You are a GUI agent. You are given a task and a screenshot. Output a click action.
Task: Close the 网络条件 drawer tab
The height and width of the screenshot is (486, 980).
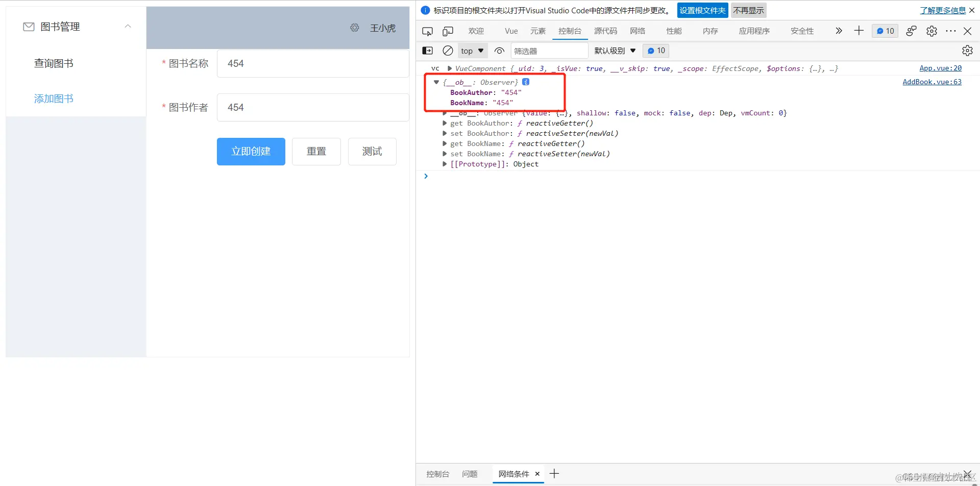pyautogui.click(x=537, y=474)
